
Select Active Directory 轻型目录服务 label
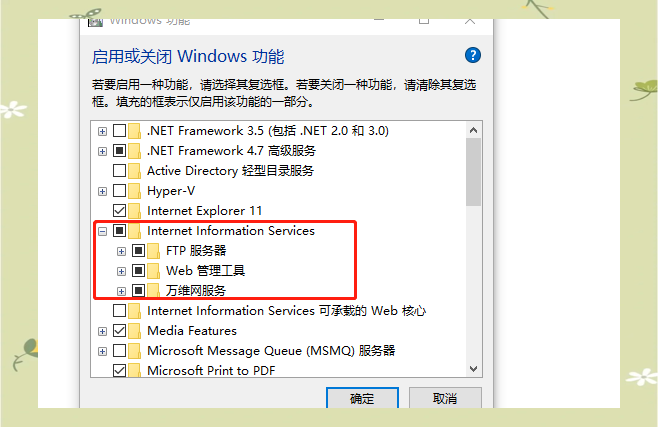(230, 171)
